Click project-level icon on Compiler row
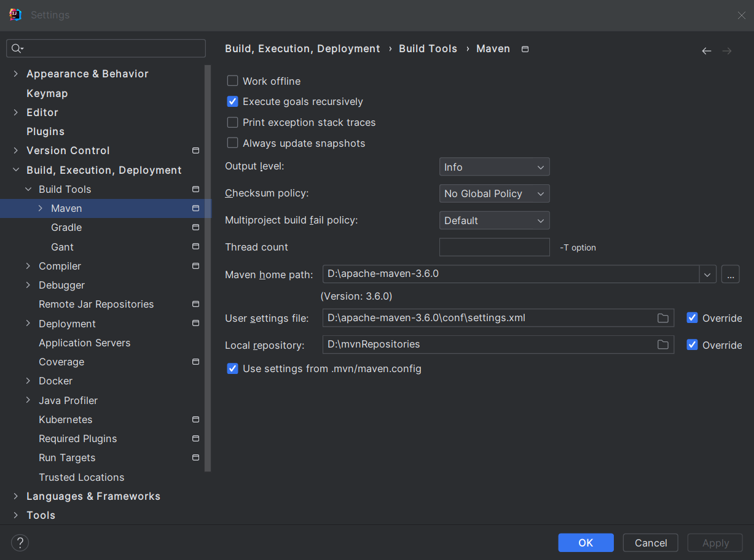This screenshot has height=560, width=754. pos(195,266)
